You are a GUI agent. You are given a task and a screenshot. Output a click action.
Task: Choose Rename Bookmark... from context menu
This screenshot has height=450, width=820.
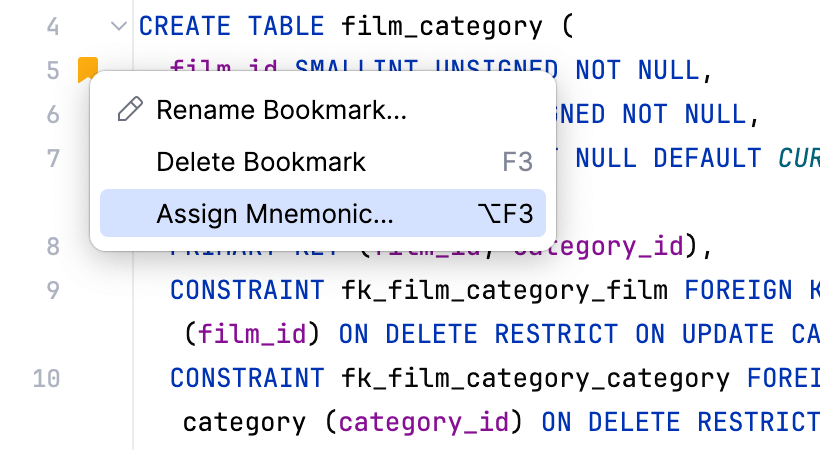pos(281,110)
